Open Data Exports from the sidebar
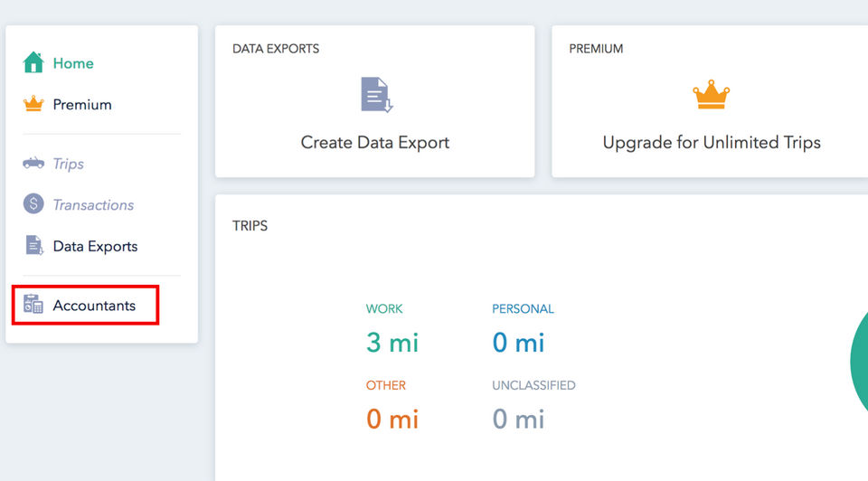Screen dimensions: 868x481 95,246
